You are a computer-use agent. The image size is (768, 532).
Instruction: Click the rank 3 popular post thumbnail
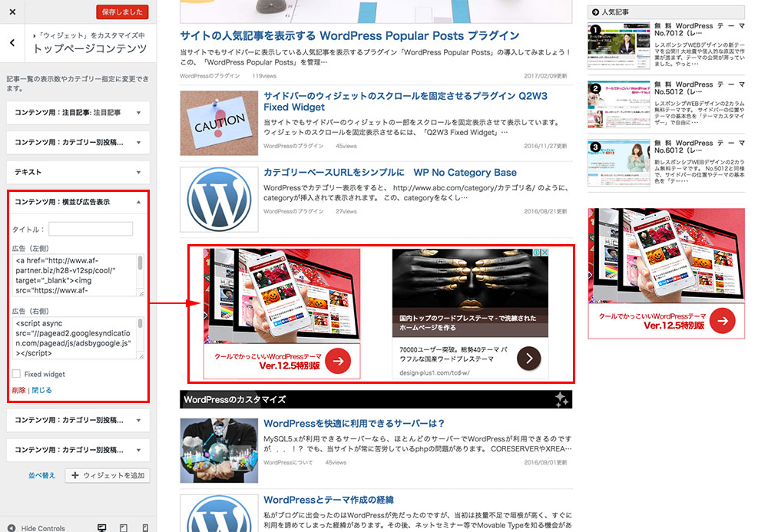[x=619, y=163]
